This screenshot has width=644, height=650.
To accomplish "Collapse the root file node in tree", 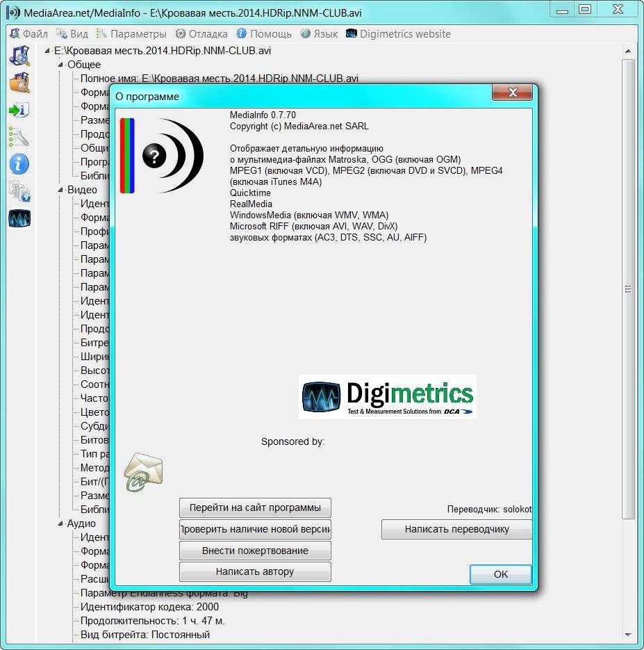I will (47, 51).
